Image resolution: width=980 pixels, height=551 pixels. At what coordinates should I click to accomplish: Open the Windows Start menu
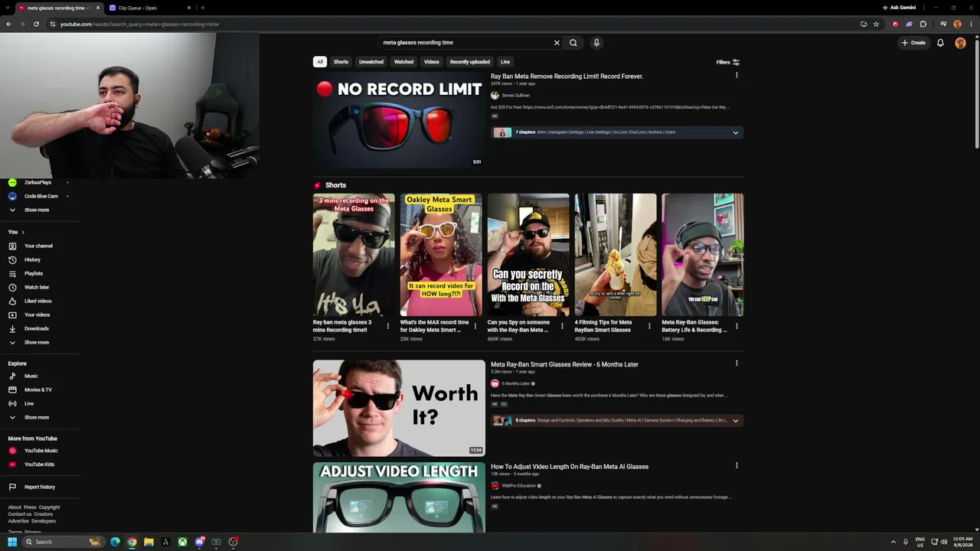pyautogui.click(x=12, y=542)
